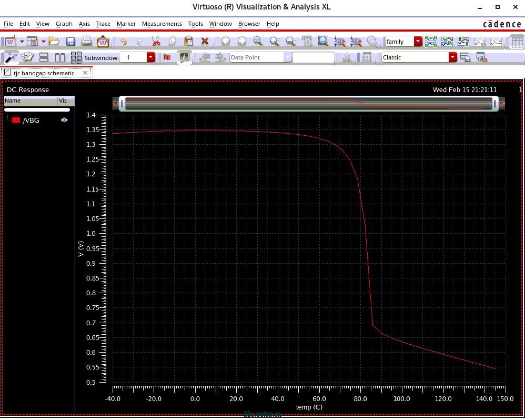Screen dimensions: 525x420
Task: Open the Marker menu
Action: [x=126, y=24]
